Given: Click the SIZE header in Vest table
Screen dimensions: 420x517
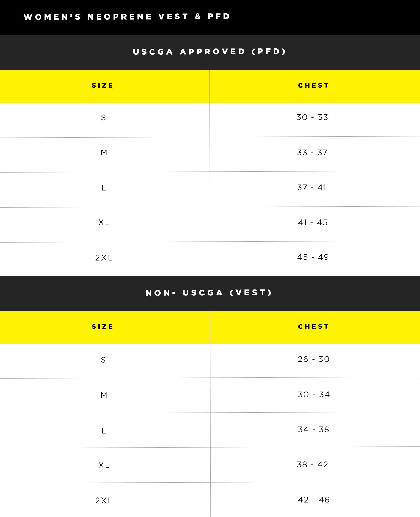Looking at the screenshot, I should tap(103, 327).
